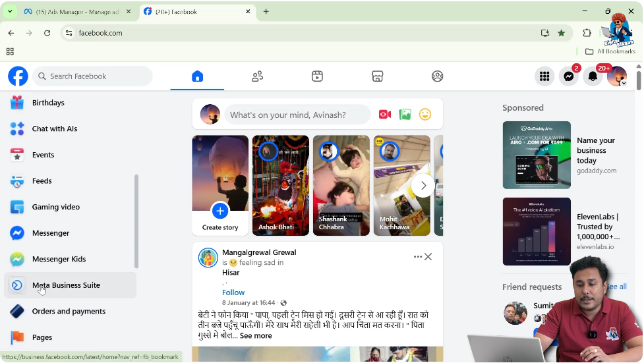644x363 pixels.
Task: Open the account profile picture menu
Action: coord(617,76)
